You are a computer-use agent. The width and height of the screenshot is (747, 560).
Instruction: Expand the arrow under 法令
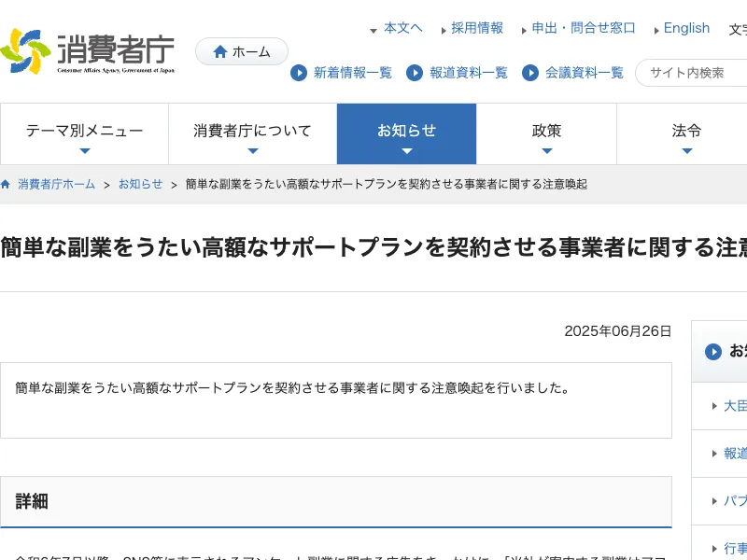[687, 151]
